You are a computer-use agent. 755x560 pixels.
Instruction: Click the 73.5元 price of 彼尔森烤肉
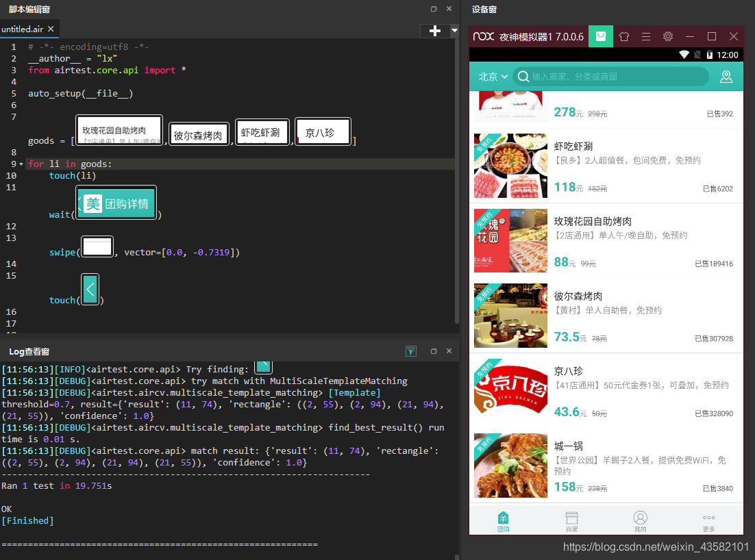(570, 337)
